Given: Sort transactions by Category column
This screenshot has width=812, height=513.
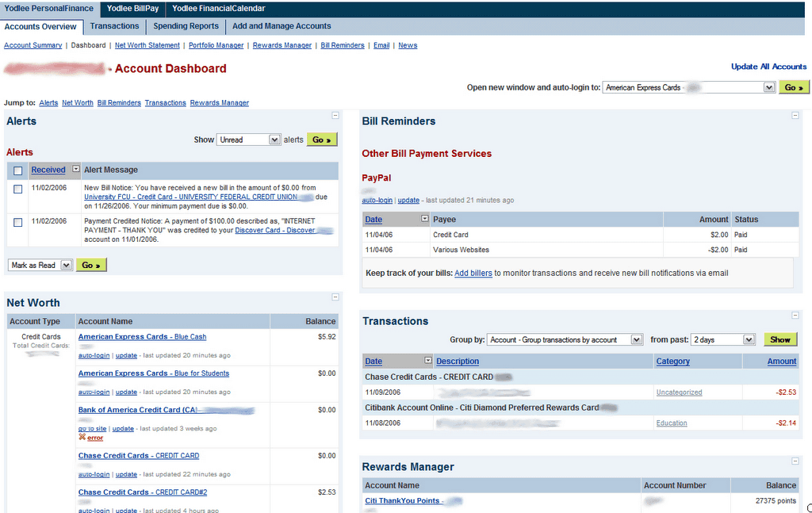Looking at the screenshot, I should click(x=672, y=362).
